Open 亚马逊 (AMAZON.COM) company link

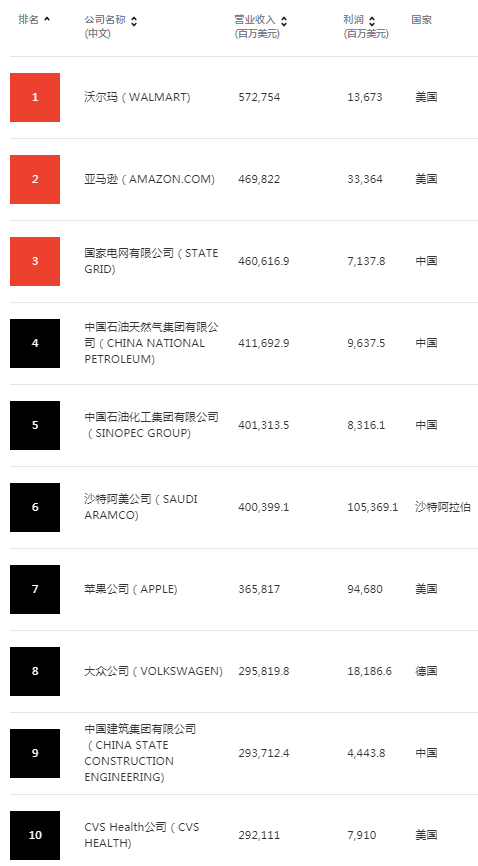pos(149,179)
